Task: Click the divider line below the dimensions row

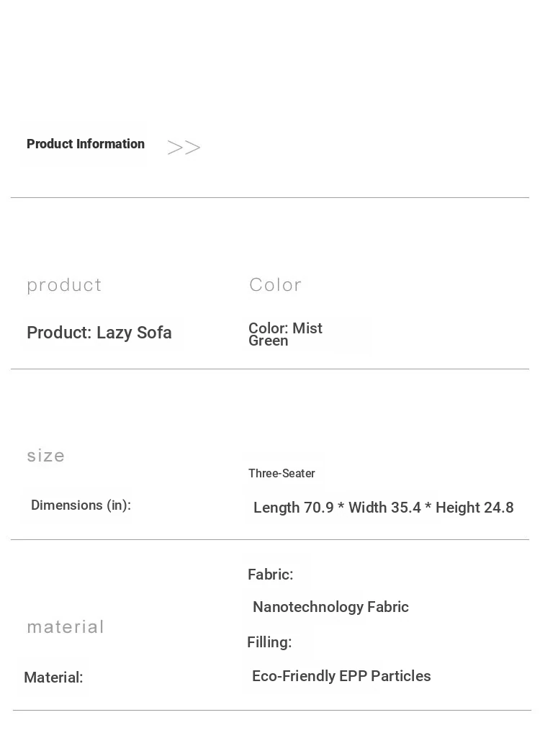Action: 270,539
